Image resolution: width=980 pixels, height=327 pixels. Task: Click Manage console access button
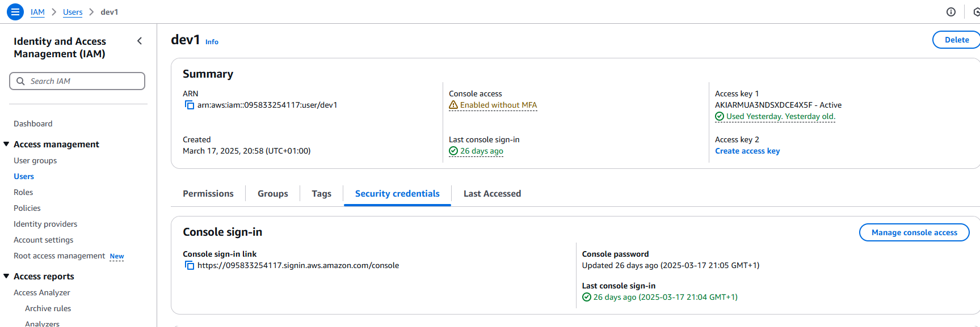point(914,232)
